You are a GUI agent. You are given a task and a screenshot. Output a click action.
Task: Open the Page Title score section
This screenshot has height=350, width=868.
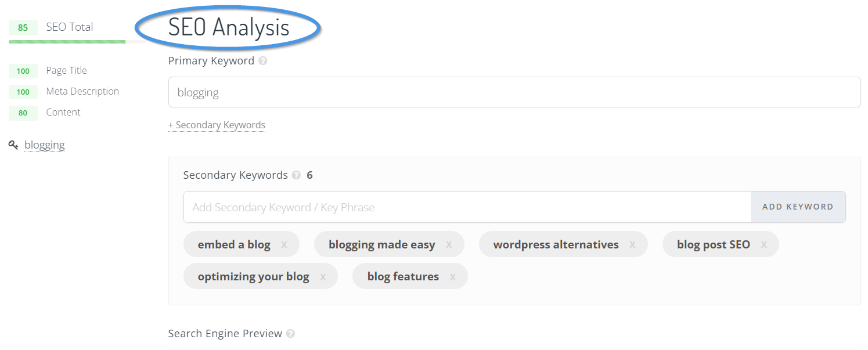click(x=67, y=71)
